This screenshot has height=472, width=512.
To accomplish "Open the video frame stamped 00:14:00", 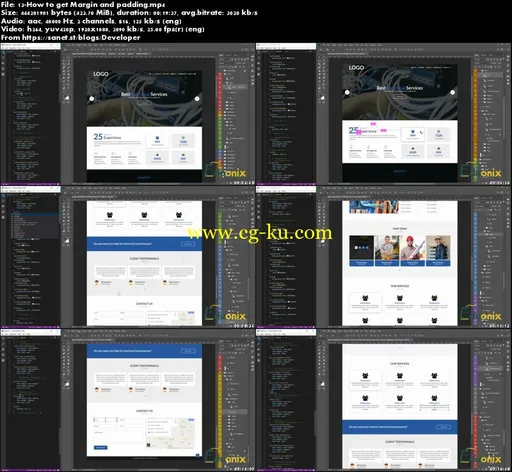I will (x=128, y=400).
